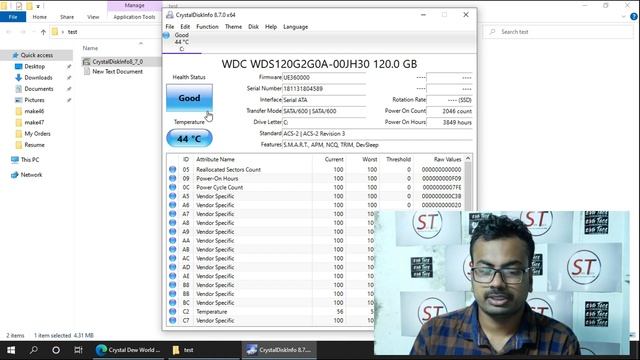The width and height of the screenshot is (640, 360).
Task: Click the Power On Count value 2046 count
Action: pyautogui.click(x=449, y=111)
